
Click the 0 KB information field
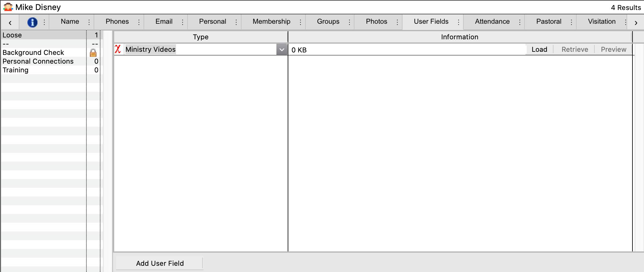click(406, 50)
